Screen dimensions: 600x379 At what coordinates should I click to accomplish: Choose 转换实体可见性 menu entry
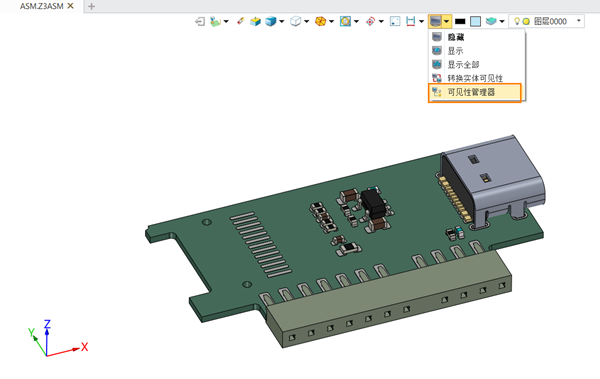click(x=476, y=78)
